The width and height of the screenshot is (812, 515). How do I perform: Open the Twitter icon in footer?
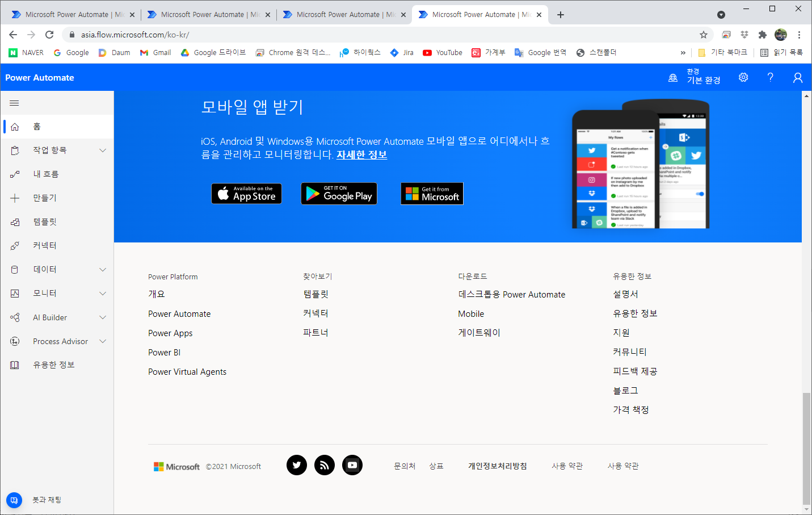(x=297, y=465)
